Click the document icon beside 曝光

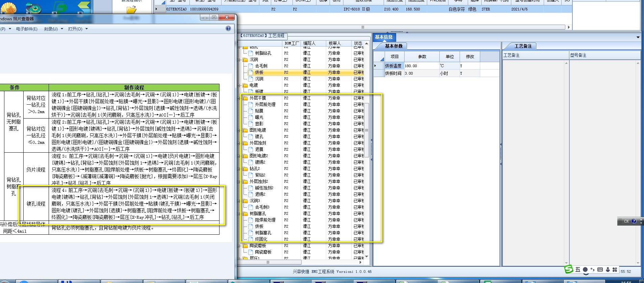251,117
